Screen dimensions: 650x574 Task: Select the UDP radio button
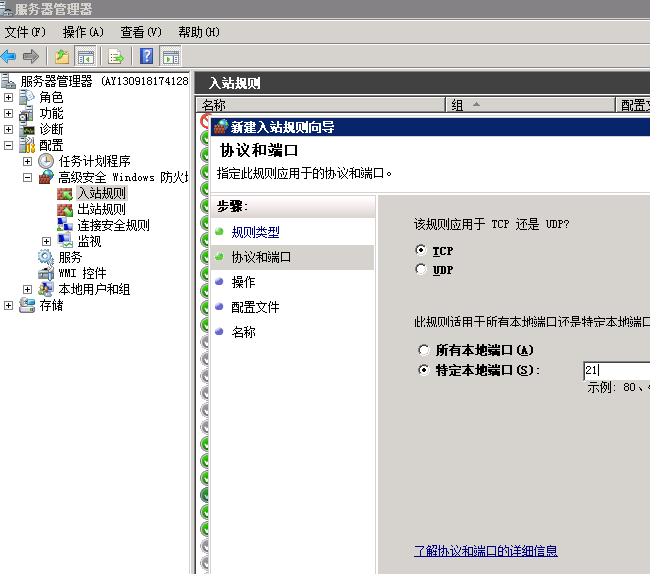tap(420, 269)
